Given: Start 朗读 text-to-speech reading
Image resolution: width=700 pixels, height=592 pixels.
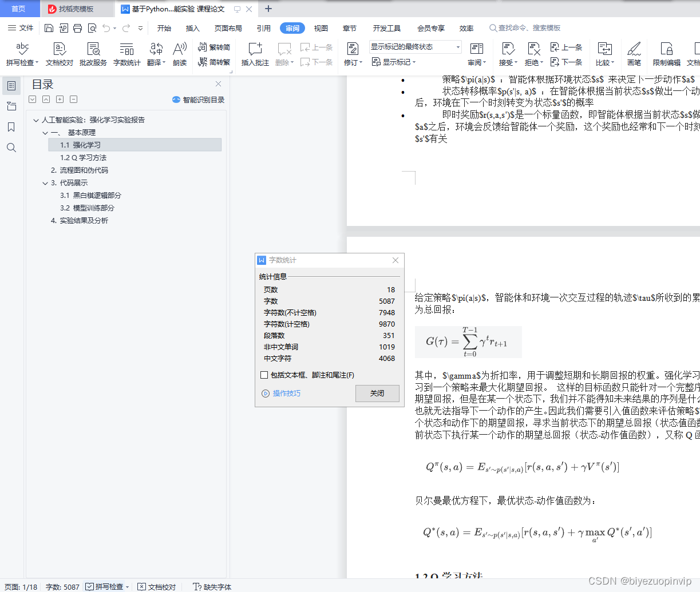Looking at the screenshot, I should [x=180, y=54].
